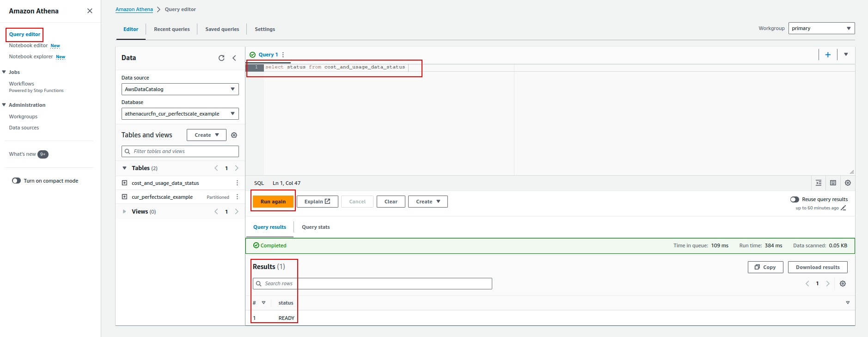The image size is (868, 337).
Task: Open Query 1 tab options menu
Action: pyautogui.click(x=283, y=55)
